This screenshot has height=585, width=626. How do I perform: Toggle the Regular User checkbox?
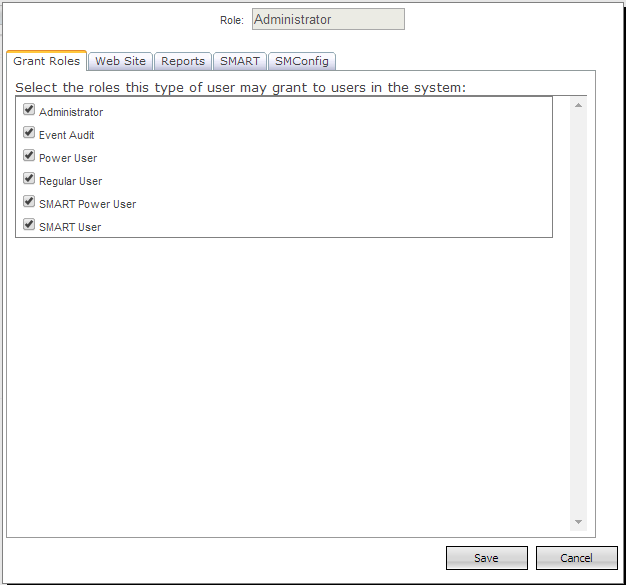click(29, 179)
